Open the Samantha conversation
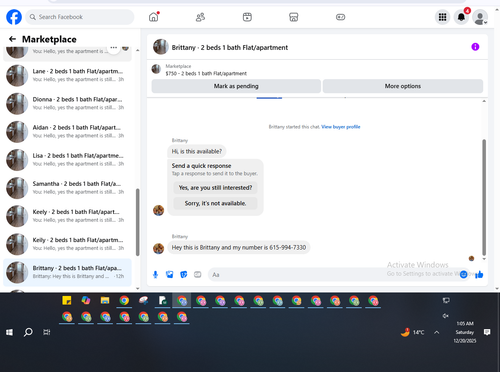The image size is (500, 372). tap(67, 188)
